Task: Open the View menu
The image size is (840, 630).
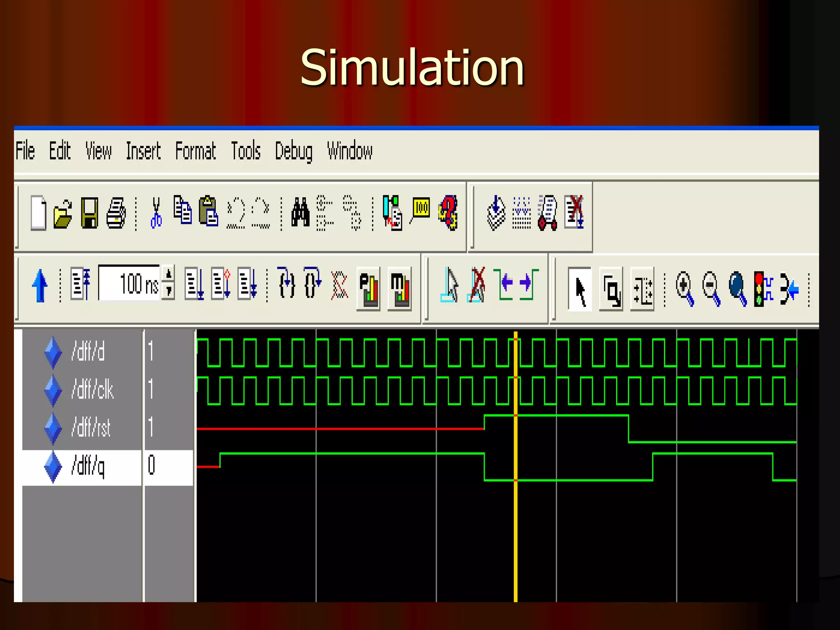Action: click(x=98, y=151)
